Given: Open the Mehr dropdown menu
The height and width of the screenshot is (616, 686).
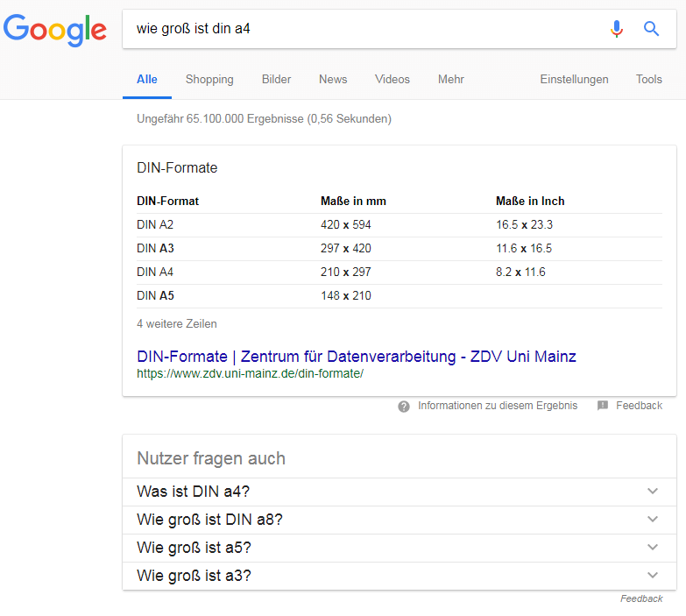Looking at the screenshot, I should pyautogui.click(x=450, y=79).
